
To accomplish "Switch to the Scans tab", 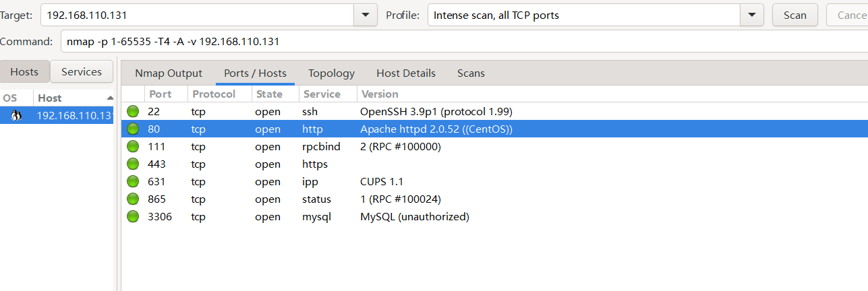I will [x=471, y=73].
